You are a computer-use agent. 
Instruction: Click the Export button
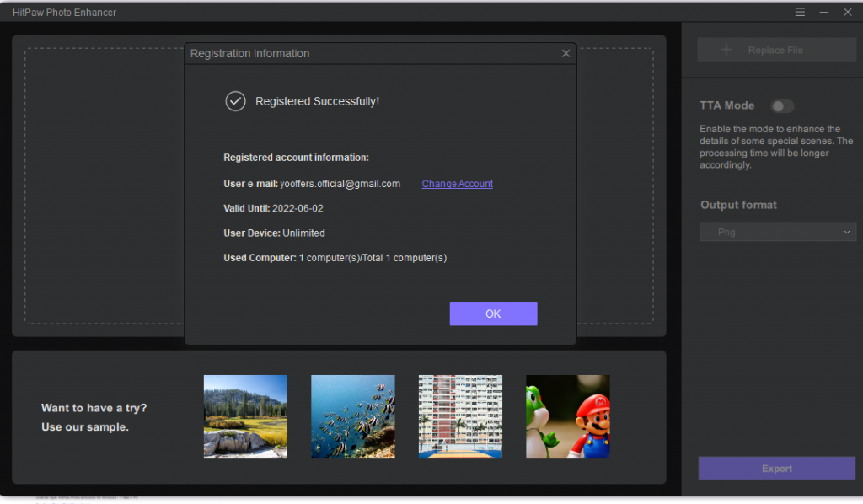click(x=776, y=469)
